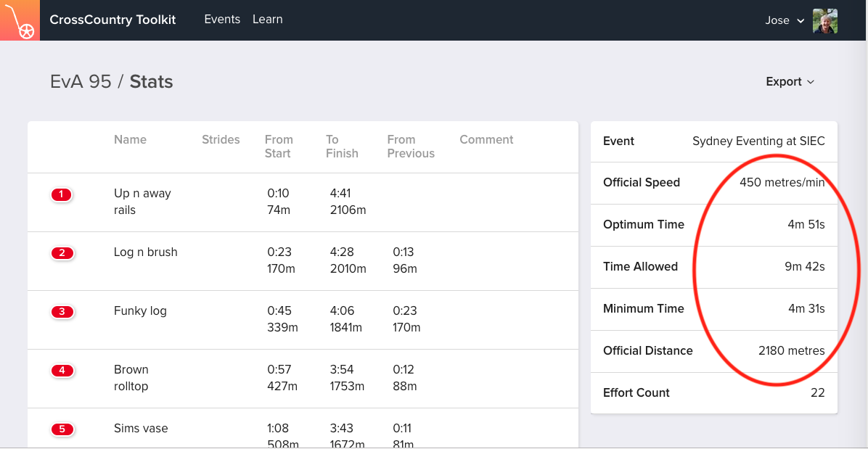Click the CrossCountry Toolkit brand title
Screen dimensions: 868x449
pyautogui.click(x=112, y=20)
